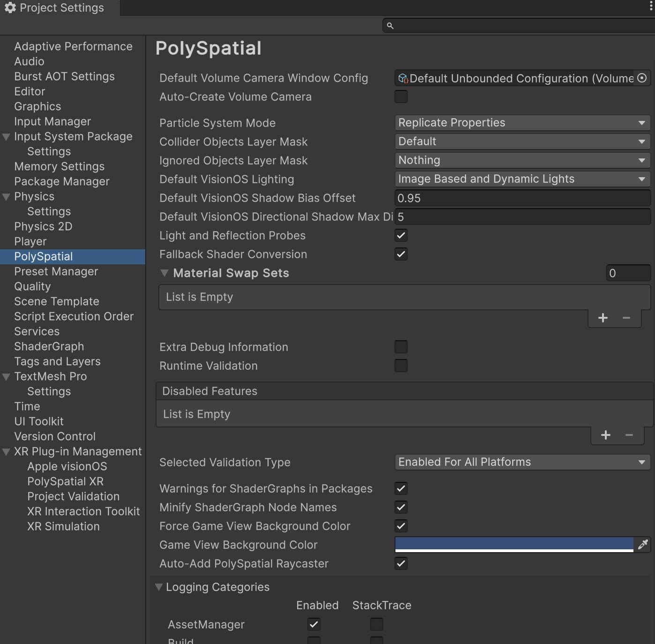Activate the eyedropper for Game View Background Color
The width and height of the screenshot is (655, 644).
coord(643,545)
